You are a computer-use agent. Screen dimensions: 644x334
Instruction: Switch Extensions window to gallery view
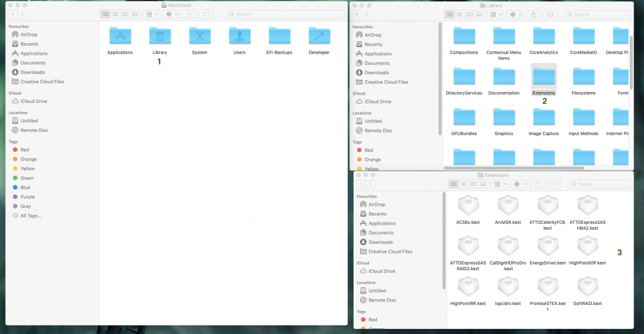(484, 184)
